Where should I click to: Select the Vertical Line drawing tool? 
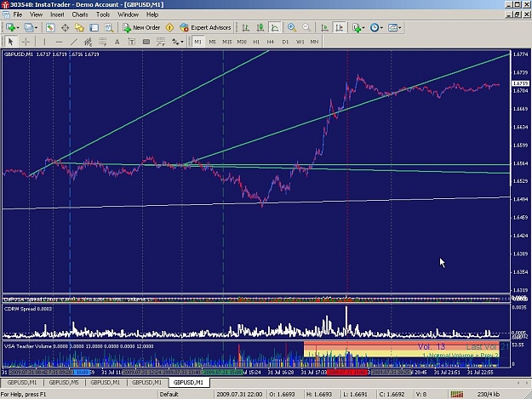coord(44,42)
